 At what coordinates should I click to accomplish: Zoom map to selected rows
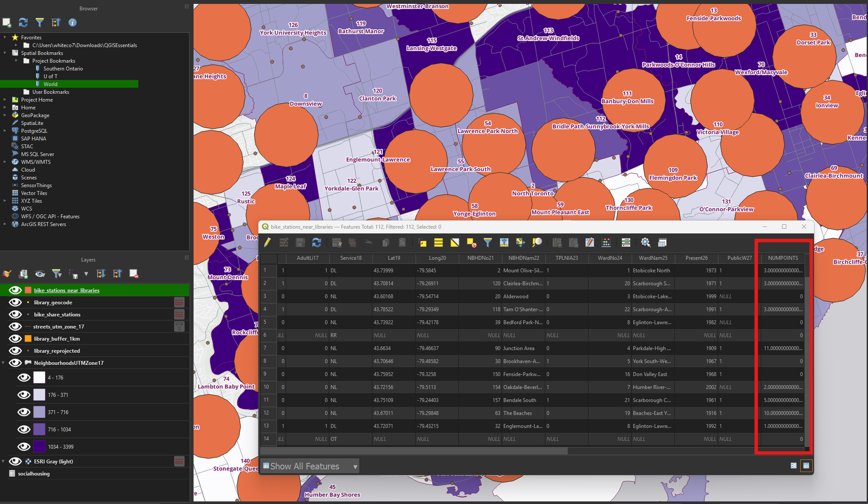pos(537,242)
